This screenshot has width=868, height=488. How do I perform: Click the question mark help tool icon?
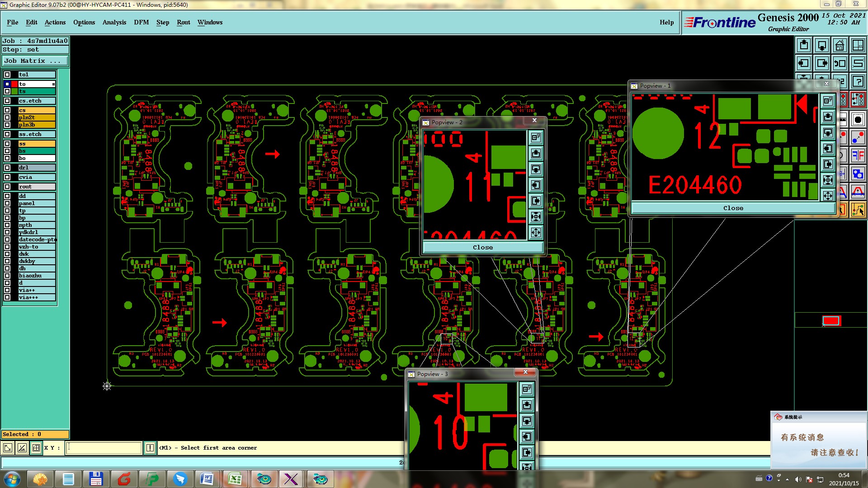pos(858,81)
